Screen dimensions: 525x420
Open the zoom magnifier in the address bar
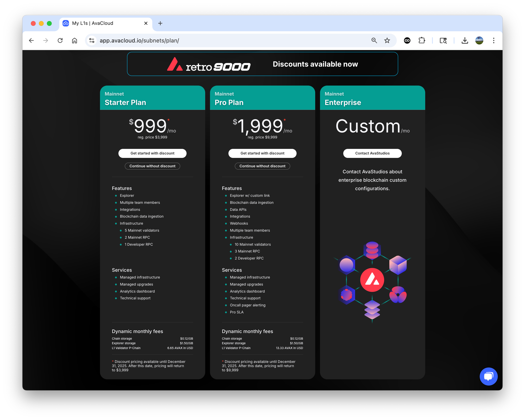[374, 40]
